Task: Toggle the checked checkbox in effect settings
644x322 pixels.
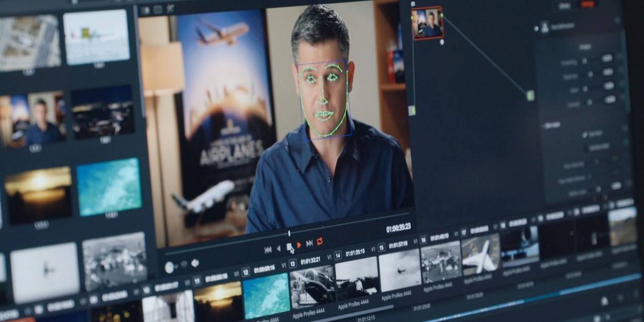Action: tap(585, 134)
